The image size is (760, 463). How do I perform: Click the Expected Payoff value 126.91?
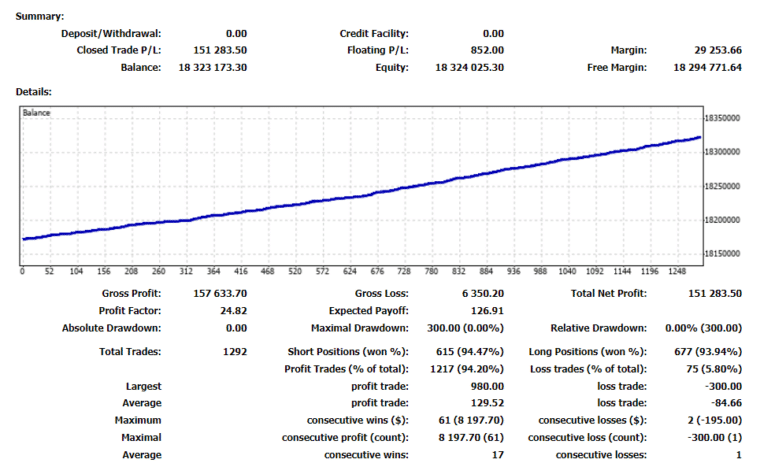tap(487, 311)
